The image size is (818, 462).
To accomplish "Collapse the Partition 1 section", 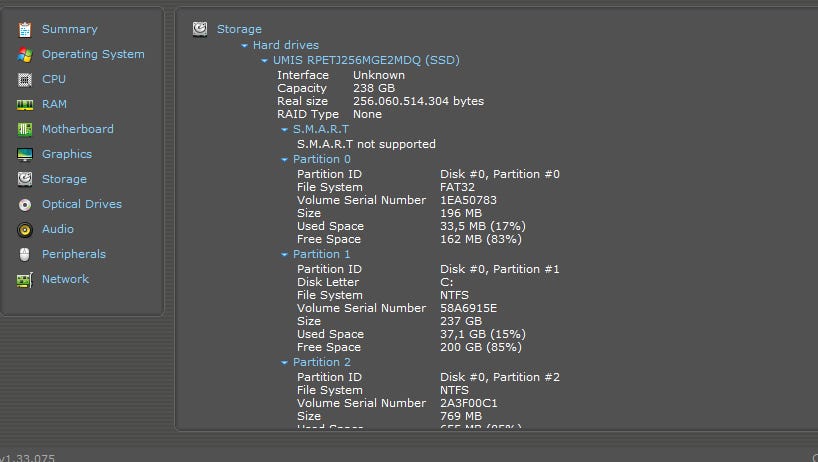I will (x=284, y=255).
